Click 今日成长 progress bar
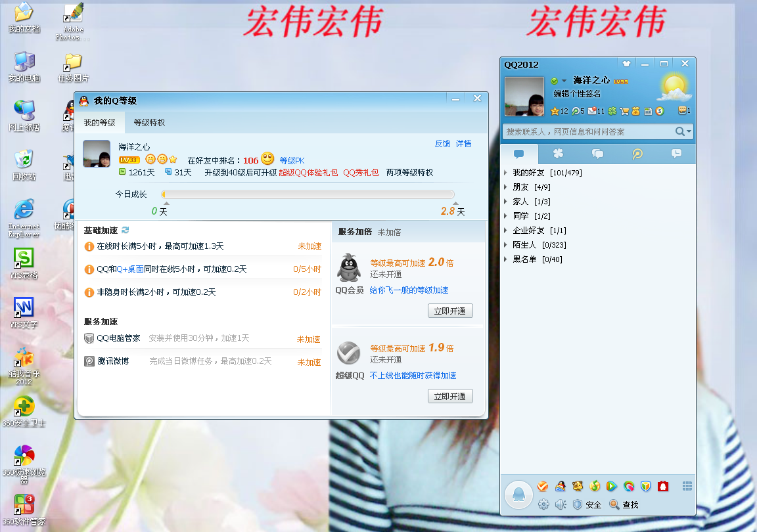The height and width of the screenshot is (532, 757). pyautogui.click(x=308, y=194)
